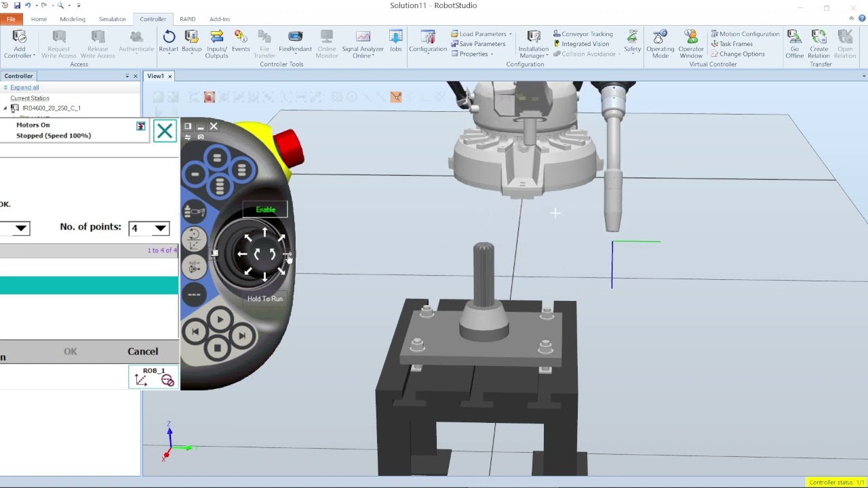Close the FlexPendant screen with X button
The height and width of the screenshot is (488, 868).
coord(165,131)
